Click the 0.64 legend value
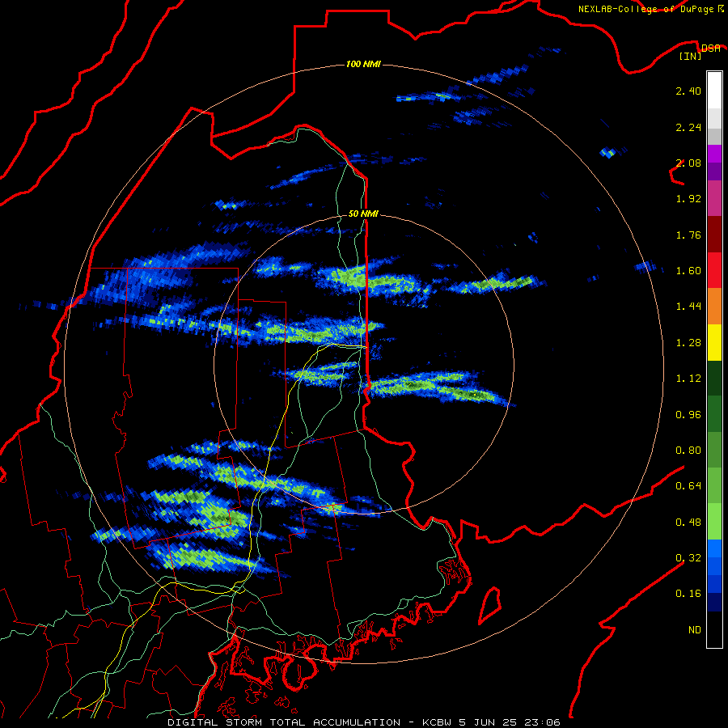728x728 pixels. 688,486
